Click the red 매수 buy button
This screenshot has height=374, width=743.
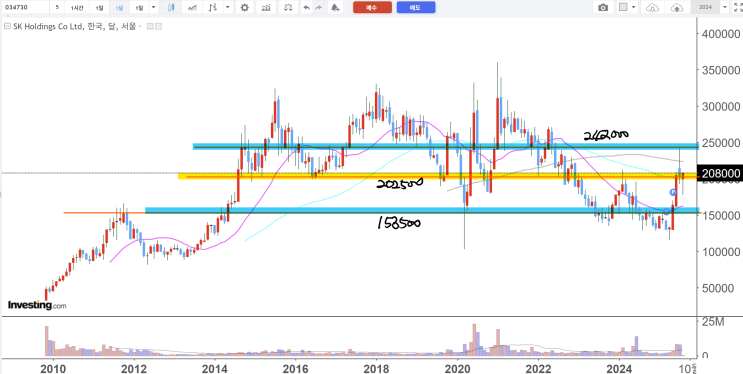[x=372, y=7]
